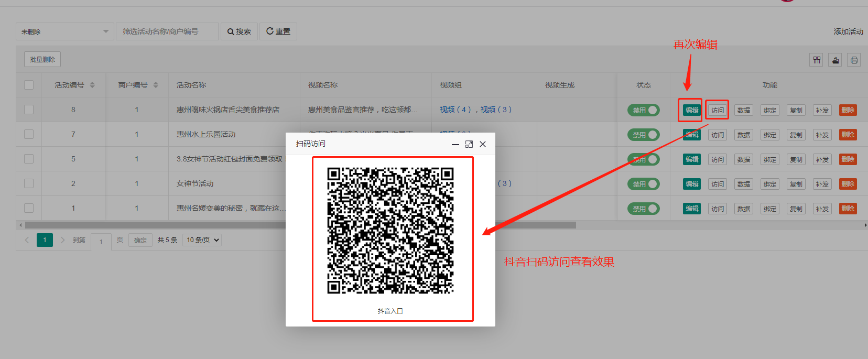Click activity name 女神节活动
This screenshot has width=868, height=359.
click(195, 183)
